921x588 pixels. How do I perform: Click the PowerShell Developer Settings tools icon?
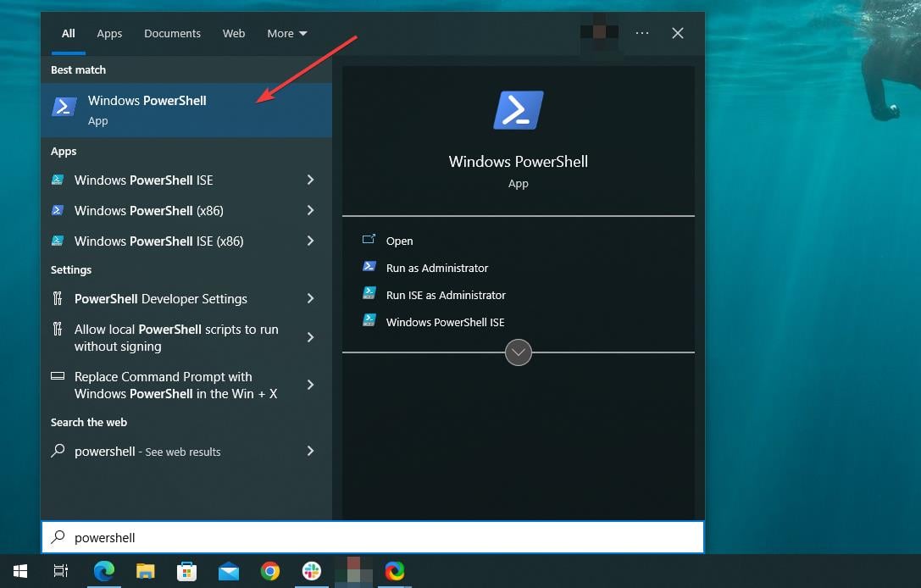pos(58,298)
